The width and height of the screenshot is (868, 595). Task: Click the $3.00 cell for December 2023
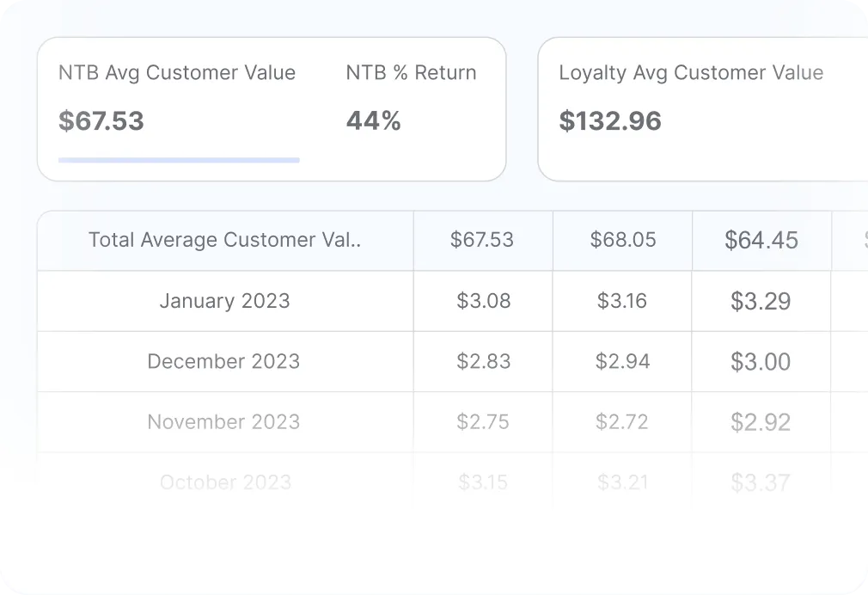point(761,361)
